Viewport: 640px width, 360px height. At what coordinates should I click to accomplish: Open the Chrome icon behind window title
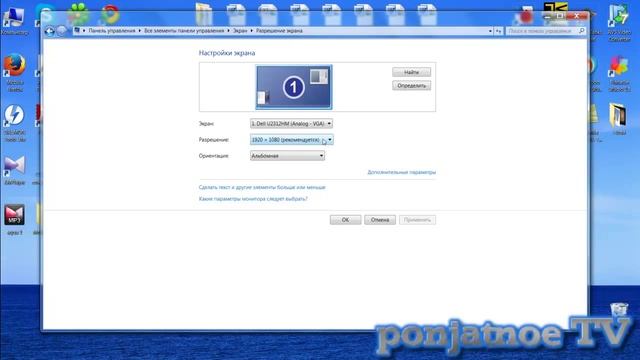click(110, 14)
